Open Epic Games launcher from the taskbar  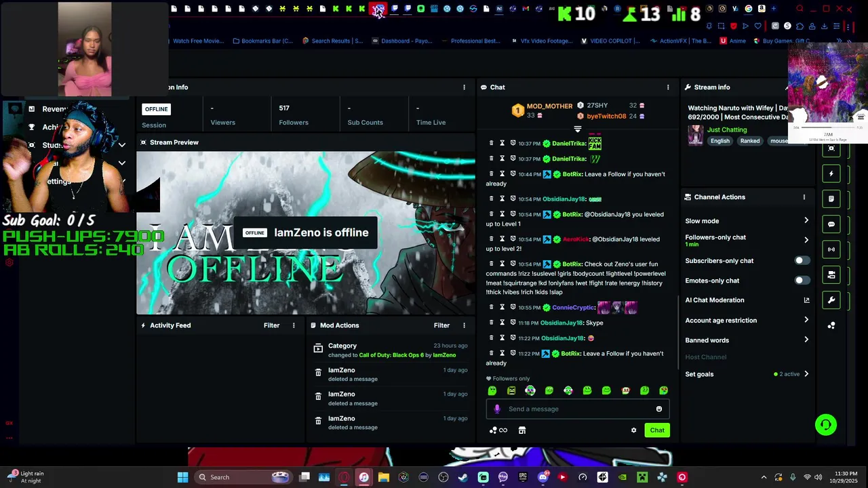[523, 477]
